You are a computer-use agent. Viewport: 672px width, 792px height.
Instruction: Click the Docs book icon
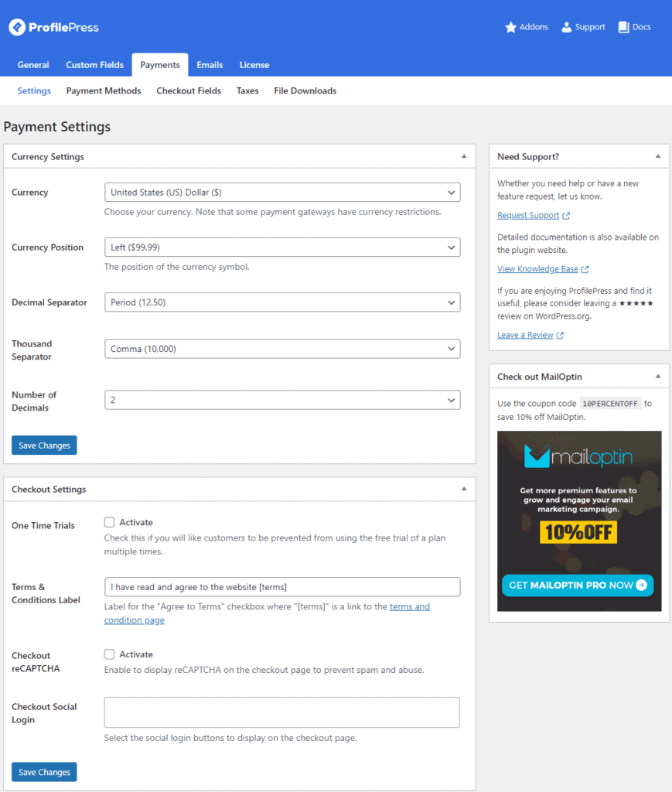click(624, 27)
